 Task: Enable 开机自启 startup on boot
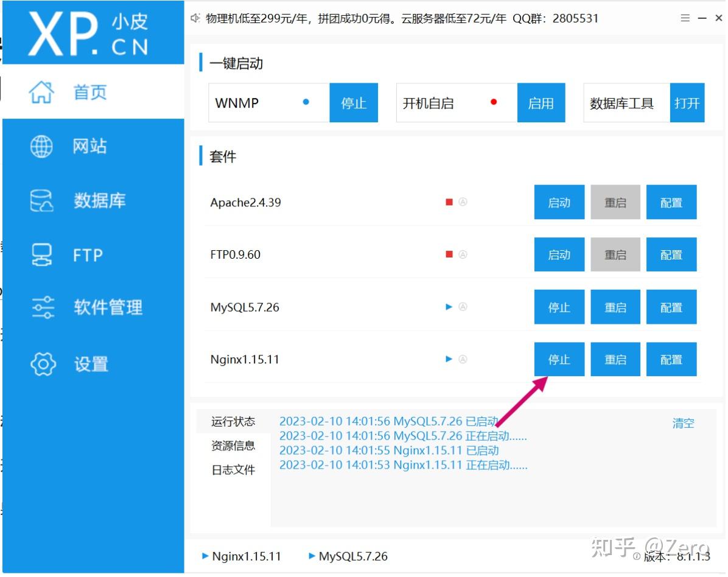pyautogui.click(x=541, y=102)
